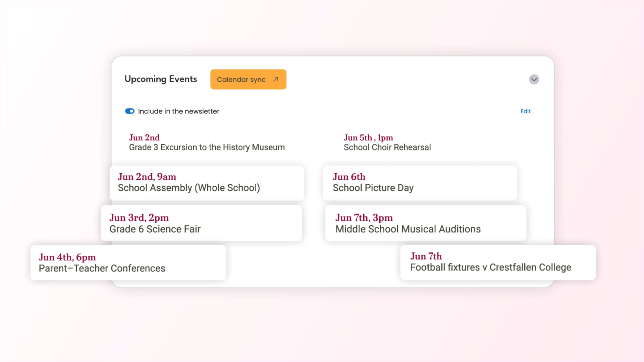Click the Calendar sync arrow icon
This screenshot has width=644, height=362.
(275, 79)
